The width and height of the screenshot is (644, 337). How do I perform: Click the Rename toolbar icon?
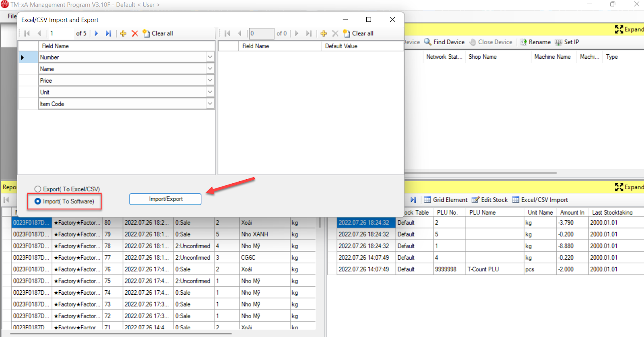click(x=523, y=42)
